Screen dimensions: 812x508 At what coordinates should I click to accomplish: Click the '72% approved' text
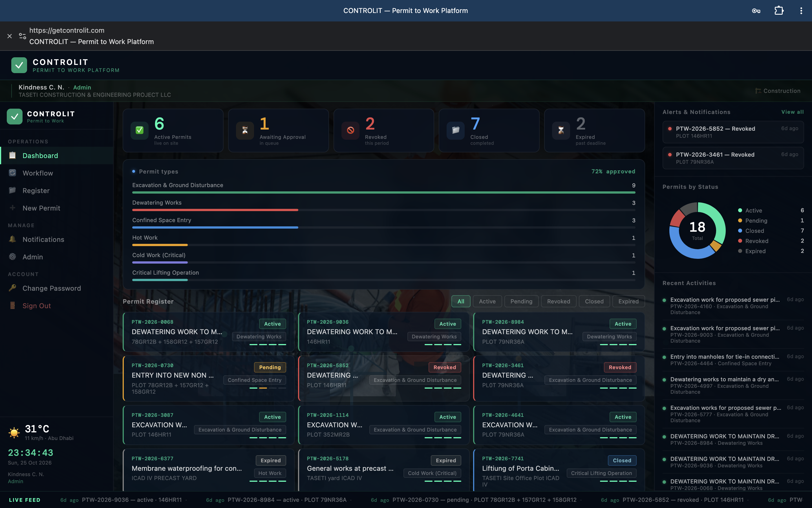pos(613,171)
